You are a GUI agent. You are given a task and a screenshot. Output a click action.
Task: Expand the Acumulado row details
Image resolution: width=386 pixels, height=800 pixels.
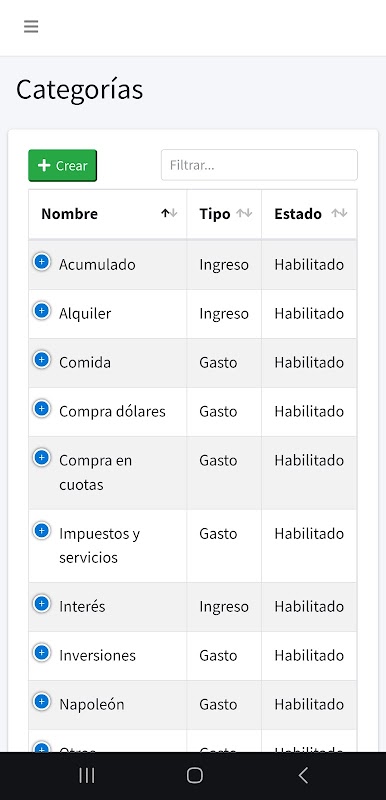41,262
